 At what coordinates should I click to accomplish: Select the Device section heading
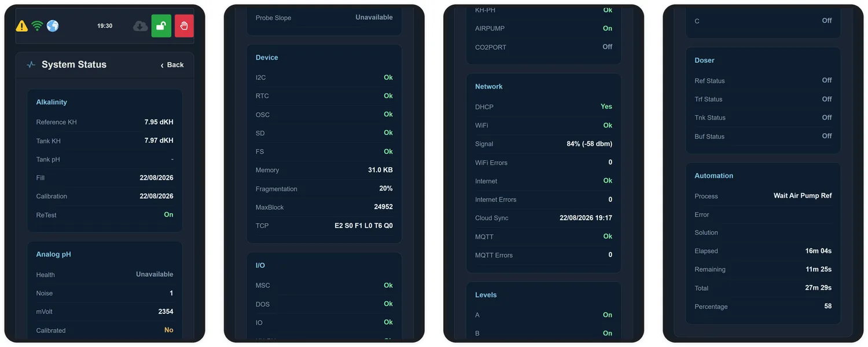[267, 57]
